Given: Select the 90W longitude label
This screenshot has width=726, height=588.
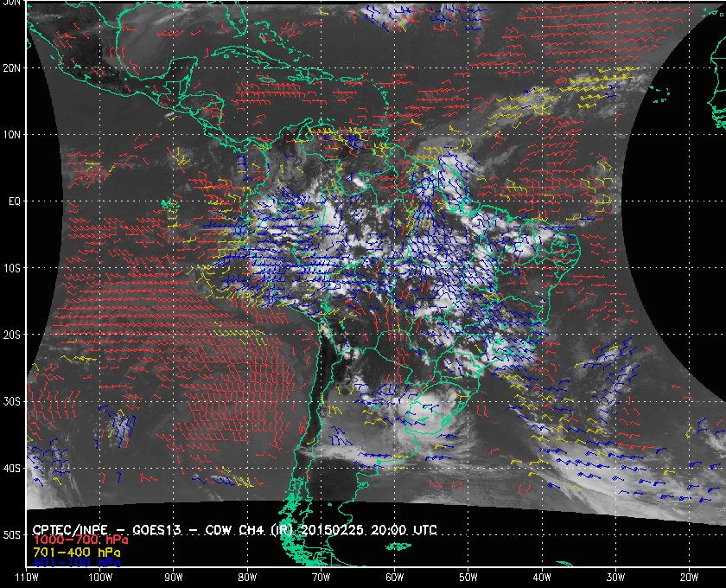Looking at the screenshot, I should click(x=173, y=576).
